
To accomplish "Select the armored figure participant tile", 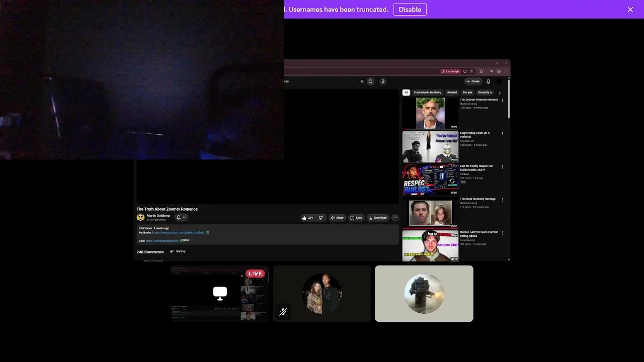I will (424, 294).
